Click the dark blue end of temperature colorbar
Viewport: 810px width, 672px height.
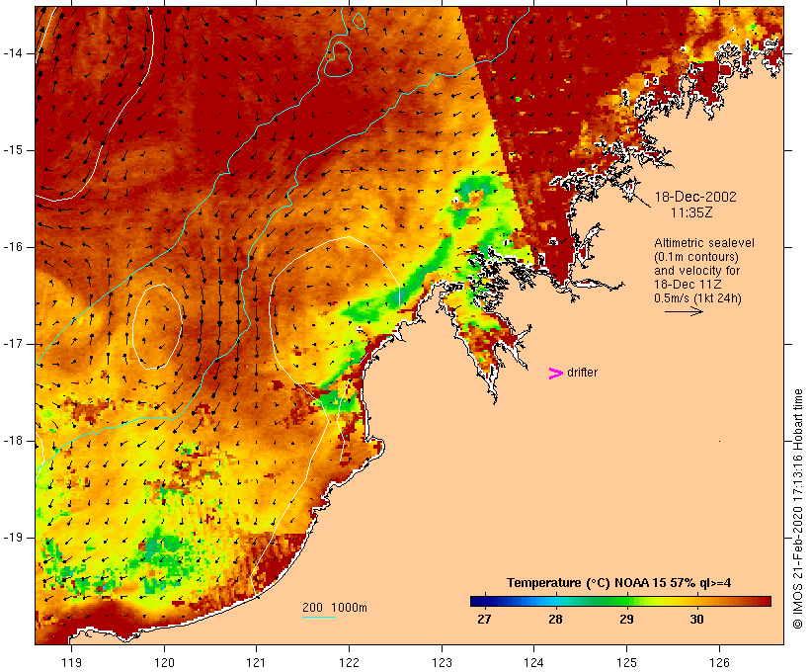pyautogui.click(x=480, y=601)
